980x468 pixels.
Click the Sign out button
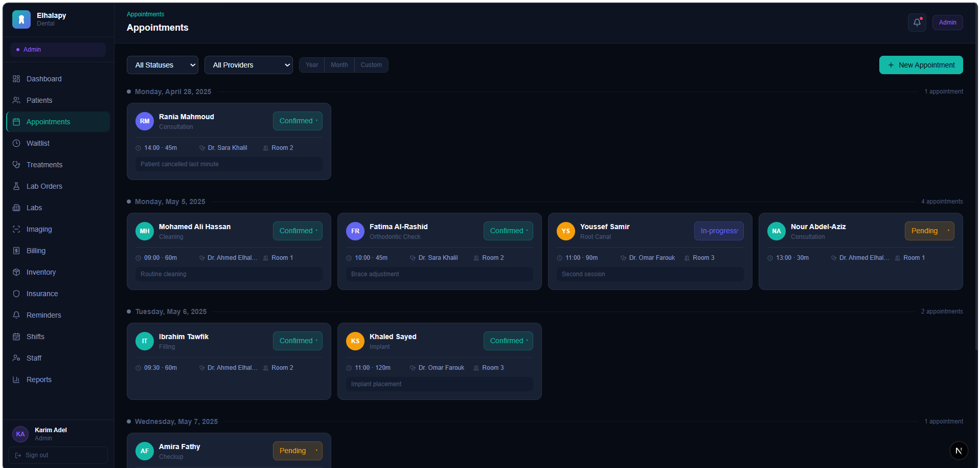tap(58, 455)
